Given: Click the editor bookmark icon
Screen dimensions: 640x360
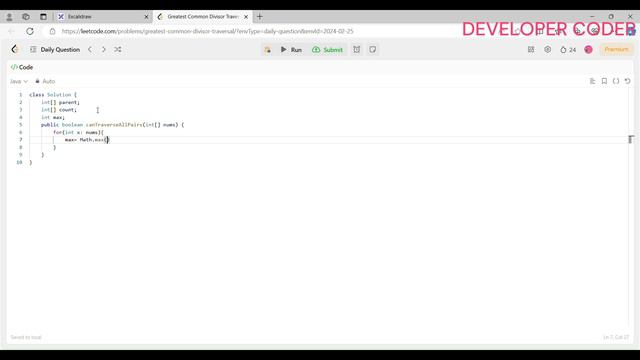Looking at the screenshot, I should [x=604, y=81].
